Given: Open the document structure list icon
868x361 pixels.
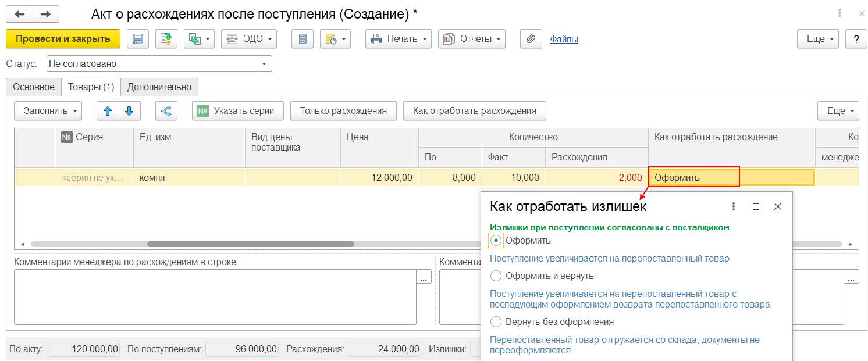Looking at the screenshot, I should point(302,39).
